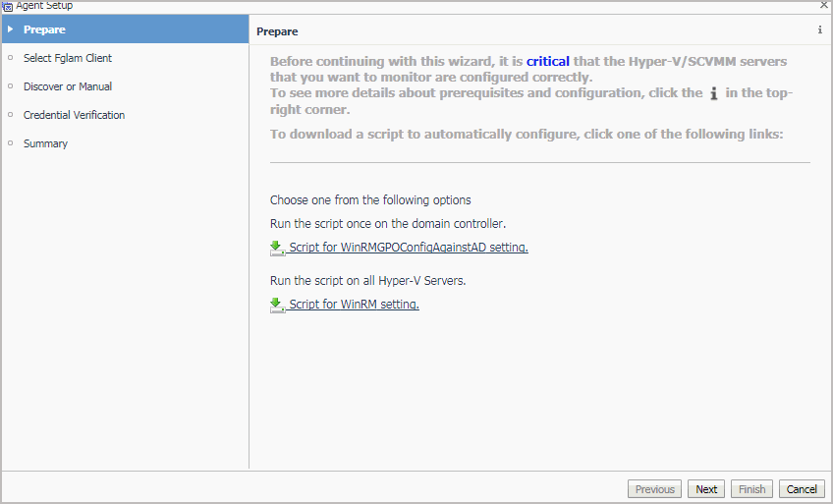Jump to the Credential Verification step
This screenshot has width=833, height=504.
coord(74,115)
